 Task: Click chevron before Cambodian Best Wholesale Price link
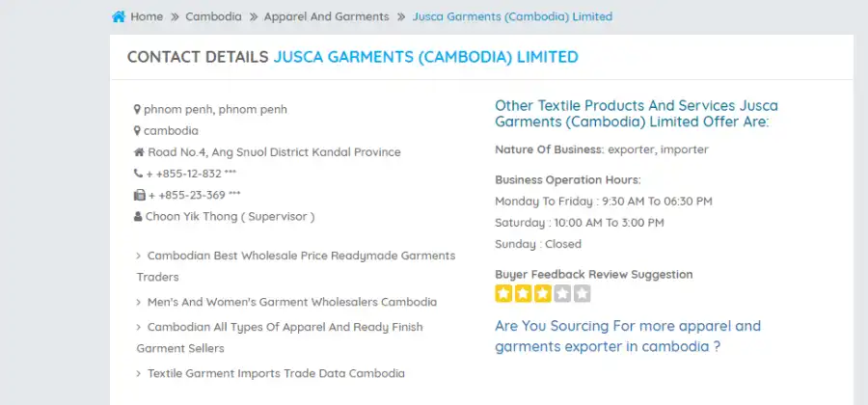pyautogui.click(x=139, y=256)
